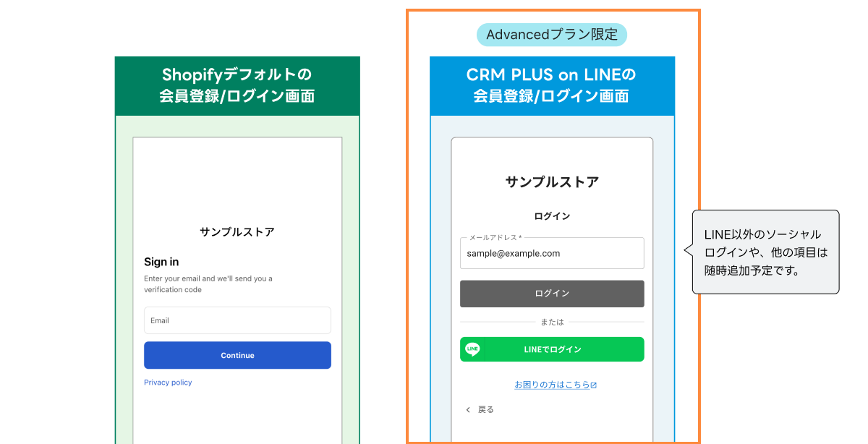Click the CRM PLUS on LINE blue header
868x444 pixels.
coord(552,85)
